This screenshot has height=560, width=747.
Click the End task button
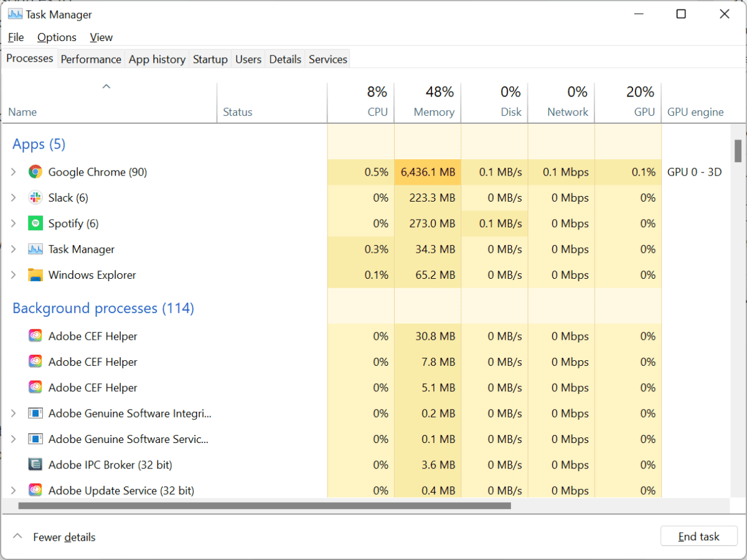698,536
